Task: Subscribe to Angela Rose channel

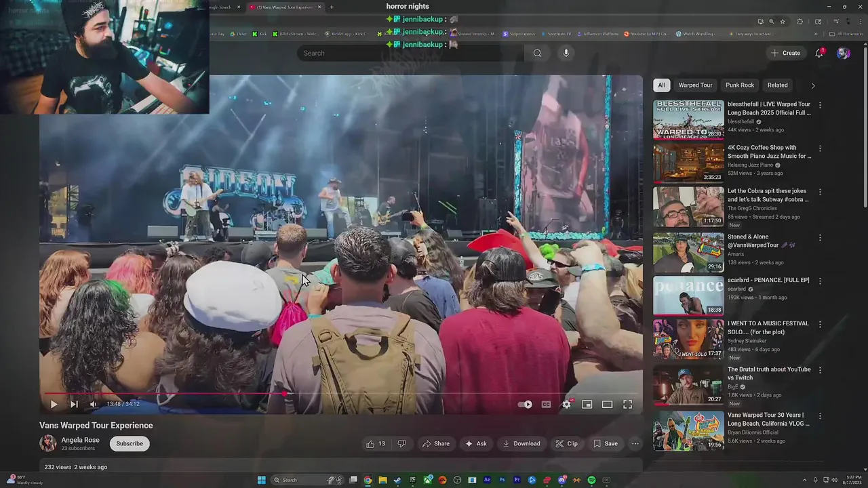Action: 130,444
